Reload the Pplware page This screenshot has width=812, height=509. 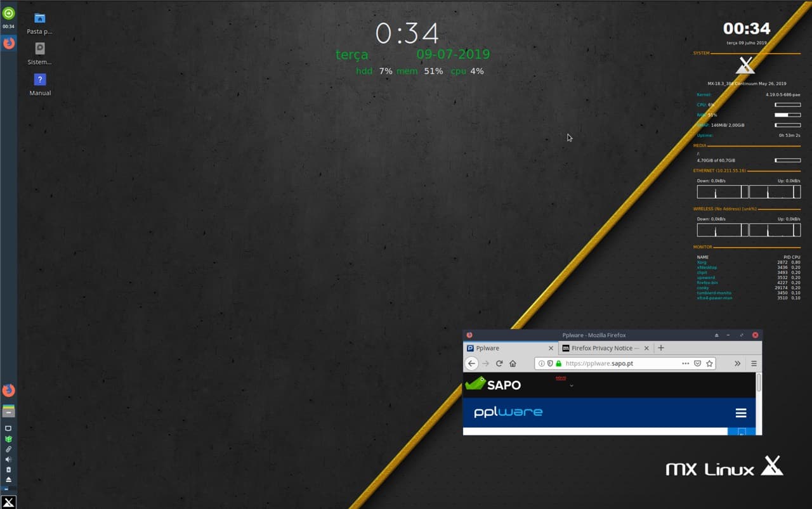[x=499, y=363]
